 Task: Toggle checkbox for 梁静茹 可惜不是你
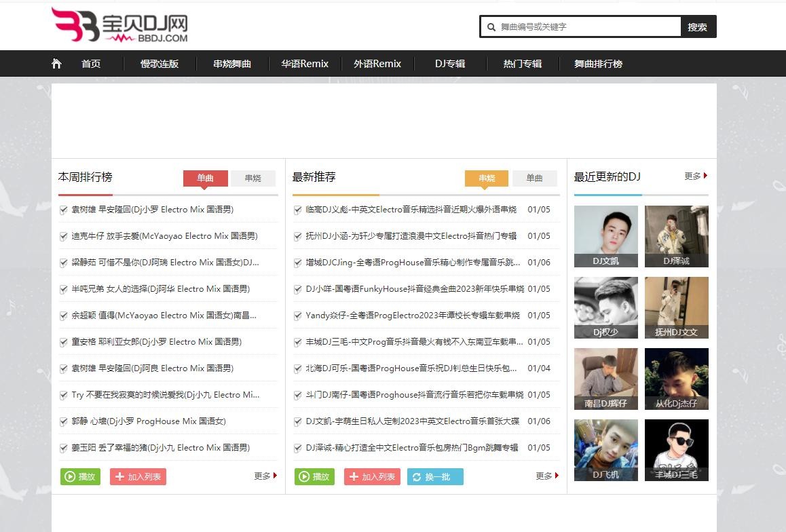(64, 263)
